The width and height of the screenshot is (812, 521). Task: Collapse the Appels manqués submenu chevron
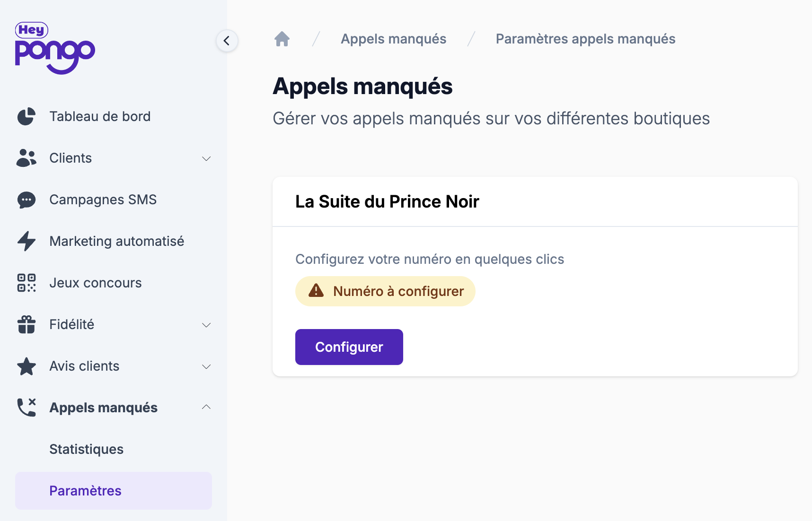(206, 407)
